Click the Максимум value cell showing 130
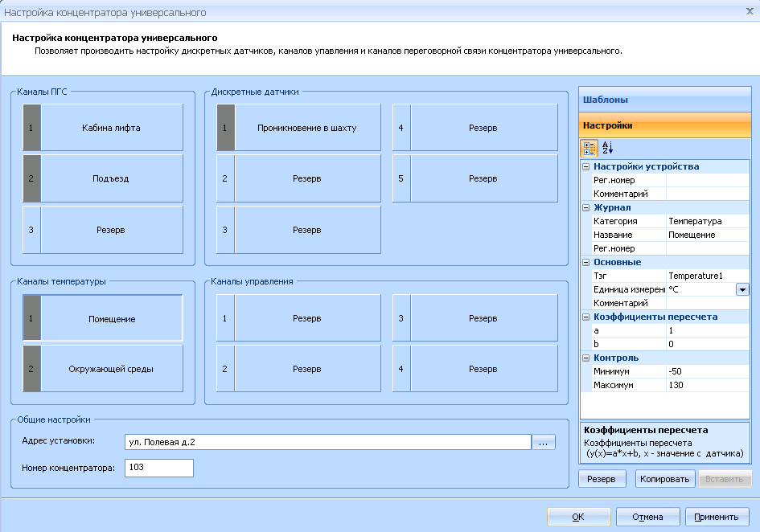760x532 pixels. (706, 386)
